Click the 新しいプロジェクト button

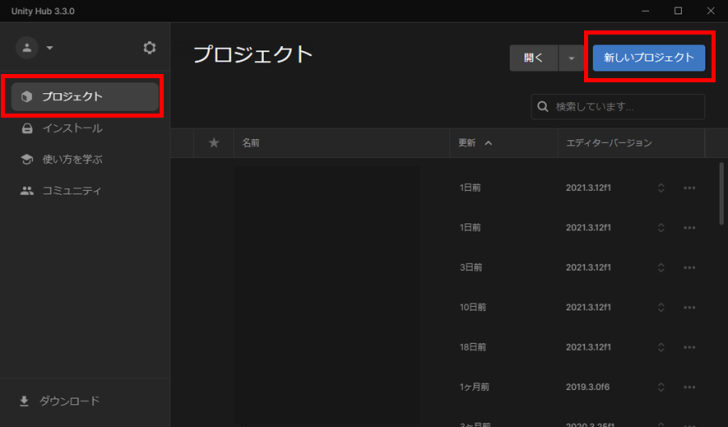[x=648, y=58]
